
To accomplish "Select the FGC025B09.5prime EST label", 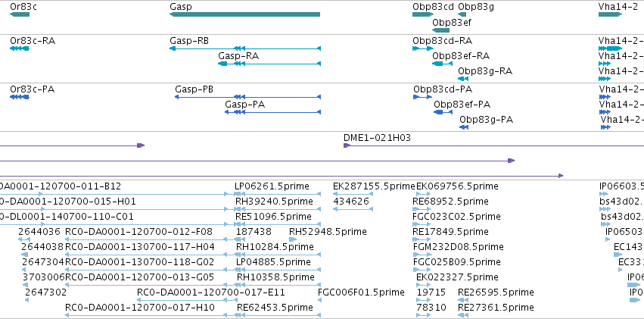I will tap(459, 262).
